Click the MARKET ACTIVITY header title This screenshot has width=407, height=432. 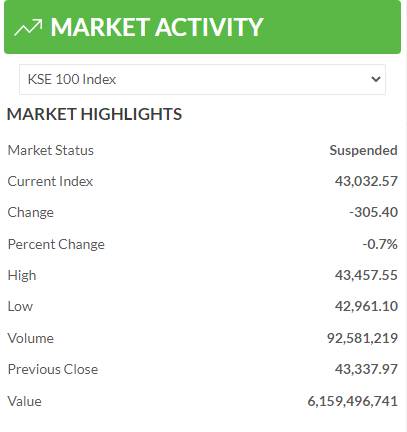157,27
